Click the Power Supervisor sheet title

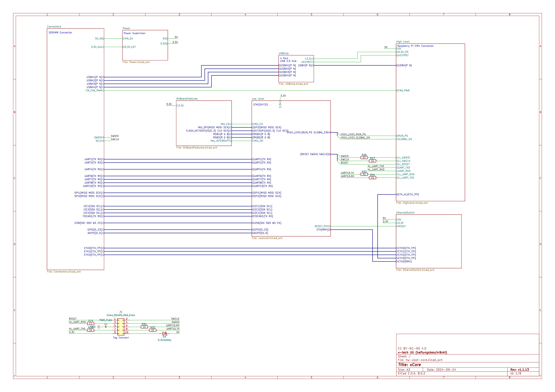click(x=135, y=33)
